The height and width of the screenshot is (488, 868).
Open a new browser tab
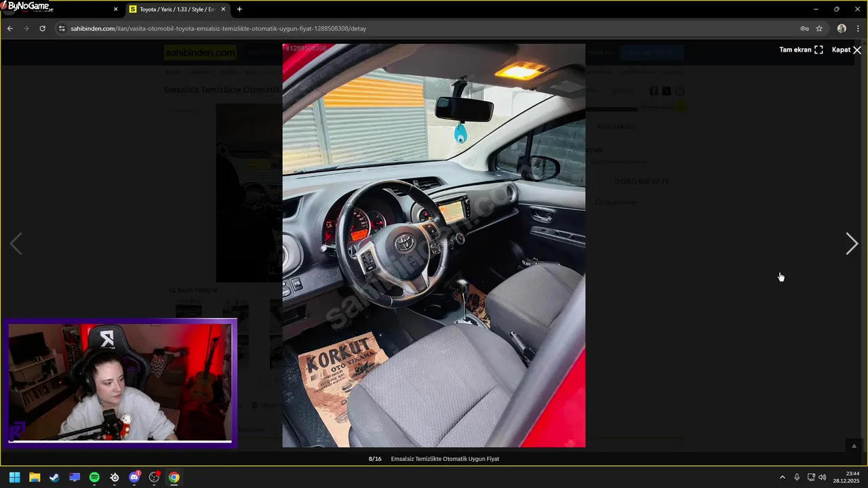(x=239, y=9)
